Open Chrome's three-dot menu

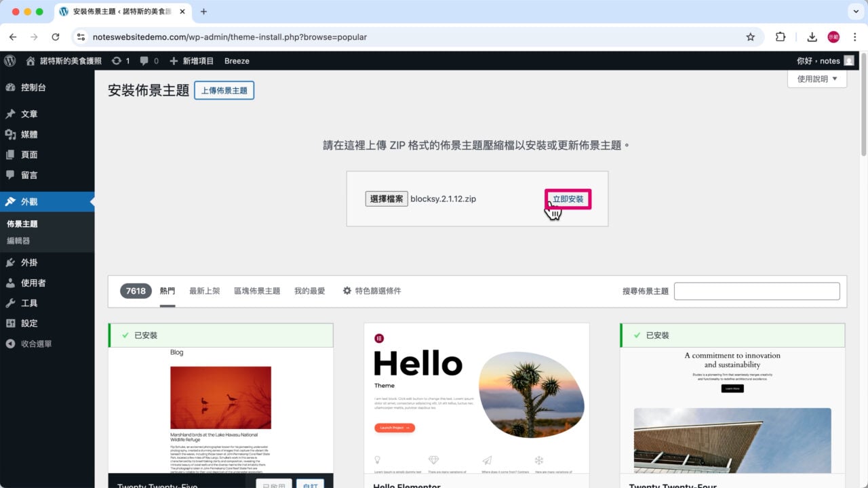pyautogui.click(x=856, y=37)
